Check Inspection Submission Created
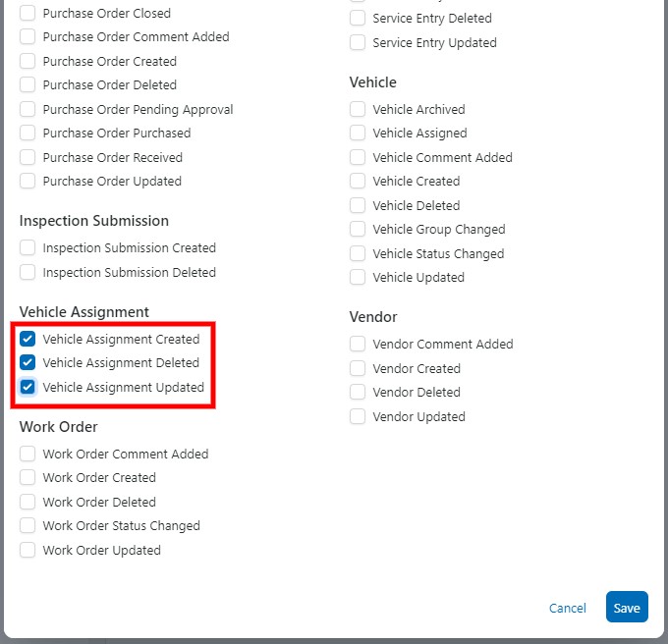The image size is (668, 644). click(x=28, y=247)
